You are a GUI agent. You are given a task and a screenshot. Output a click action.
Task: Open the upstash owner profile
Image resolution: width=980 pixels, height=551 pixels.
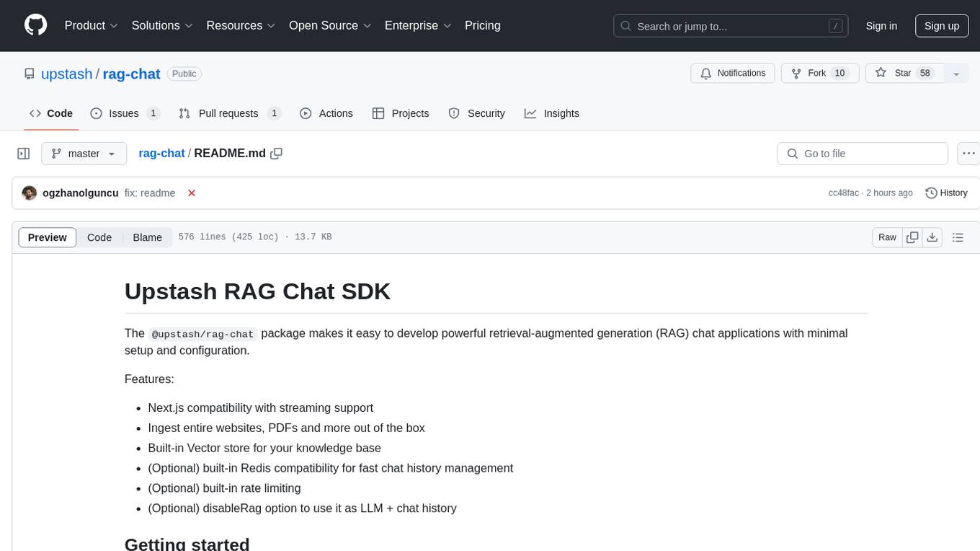(67, 74)
